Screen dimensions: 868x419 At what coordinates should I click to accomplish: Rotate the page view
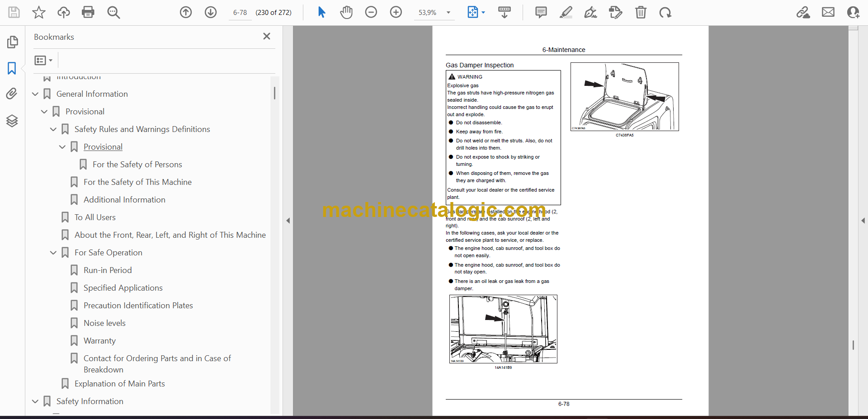(665, 12)
